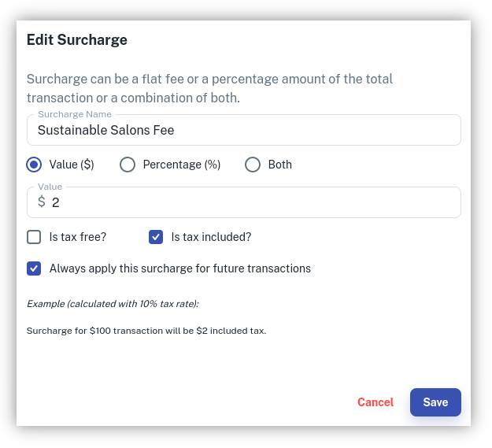Click the 'Edit Surcharge' dialog heading
The image size is (492, 448).
click(77, 39)
